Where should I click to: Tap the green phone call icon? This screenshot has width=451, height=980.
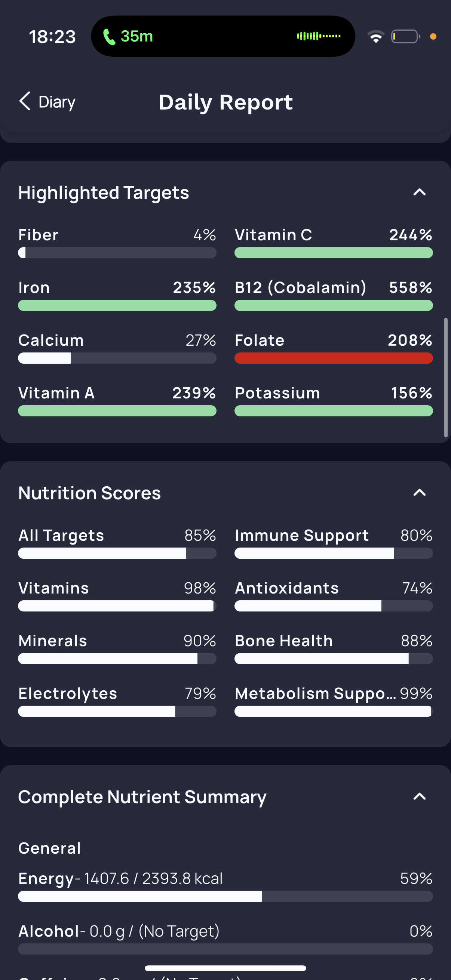(109, 37)
